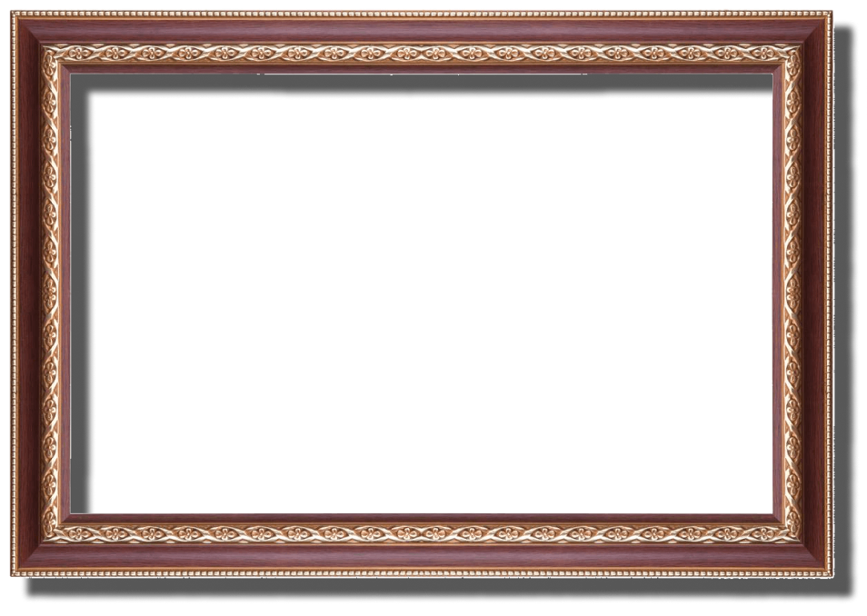The height and width of the screenshot is (616, 867).
Task: Click the top-right outer corner of the frame
Action: point(831,12)
